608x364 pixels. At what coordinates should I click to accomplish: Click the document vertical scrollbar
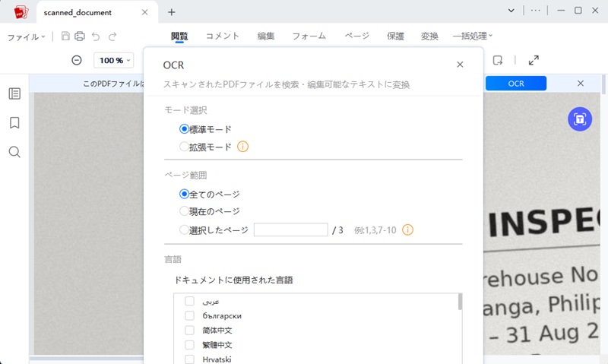click(x=604, y=84)
